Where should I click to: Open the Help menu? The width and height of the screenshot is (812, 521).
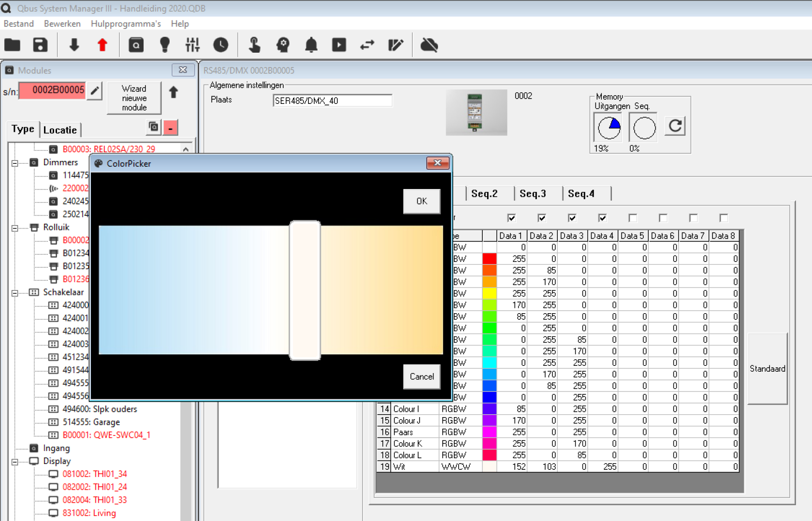[x=180, y=24]
